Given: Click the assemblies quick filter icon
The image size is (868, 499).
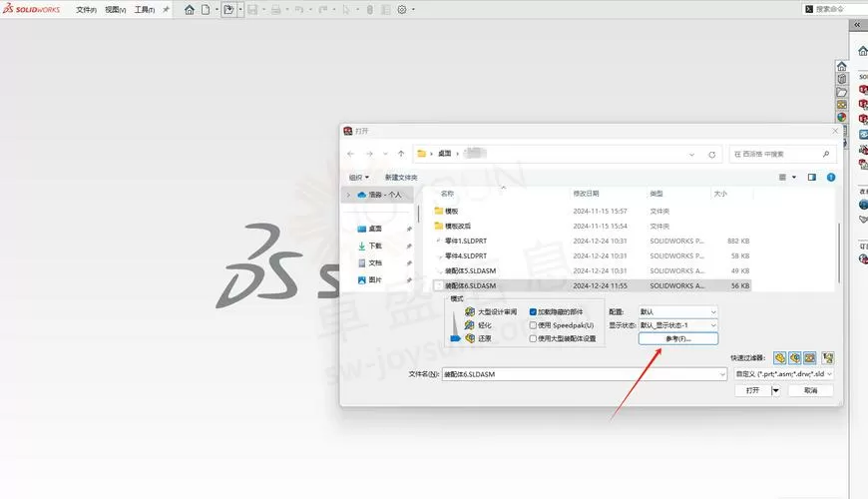Looking at the screenshot, I should click(x=795, y=357).
